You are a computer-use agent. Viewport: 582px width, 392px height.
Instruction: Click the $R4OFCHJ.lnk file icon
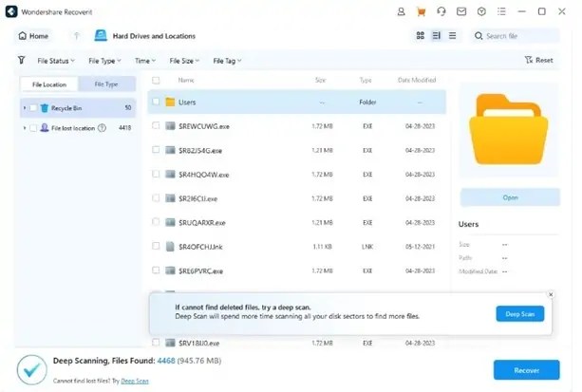[170, 247]
